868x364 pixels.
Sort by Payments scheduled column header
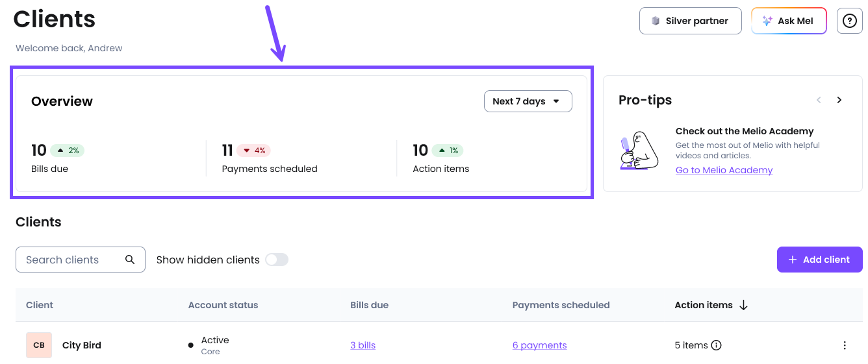coord(561,305)
